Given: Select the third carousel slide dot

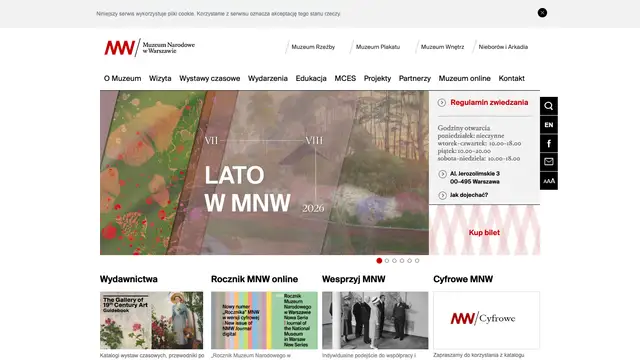Looking at the screenshot, I should 394,261.
